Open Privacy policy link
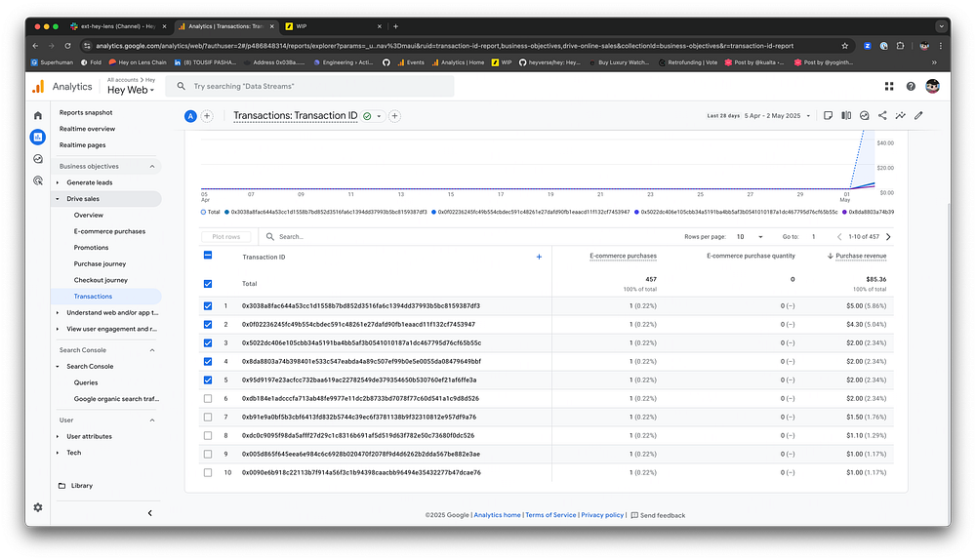The image size is (976, 560). (x=602, y=515)
